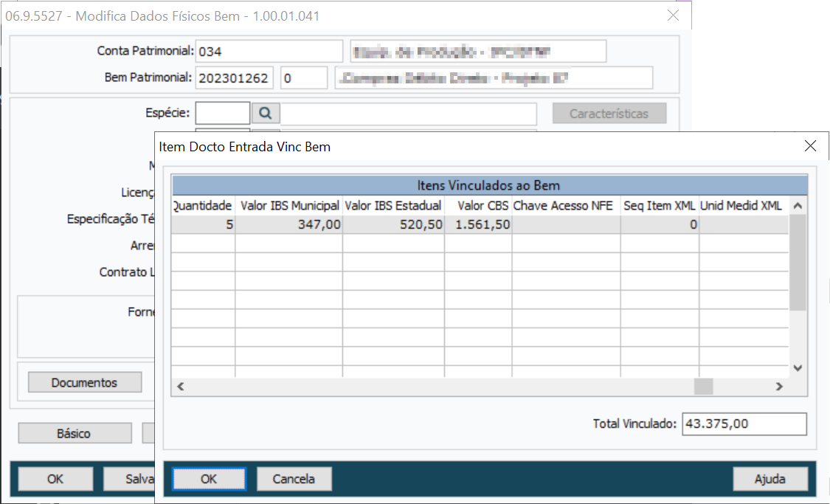Viewport: 830px width, 504px height.
Task: Click the Seq Item XML column header
Action: 660,205
